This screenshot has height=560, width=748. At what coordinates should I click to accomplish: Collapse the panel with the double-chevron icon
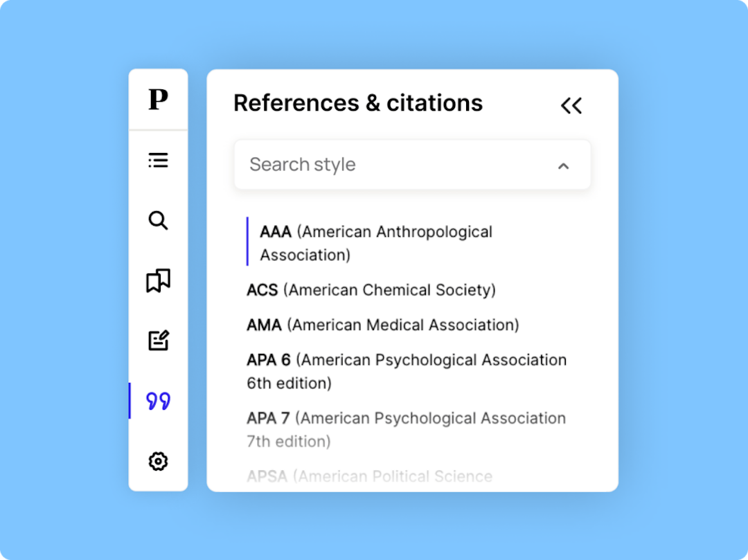click(x=571, y=105)
